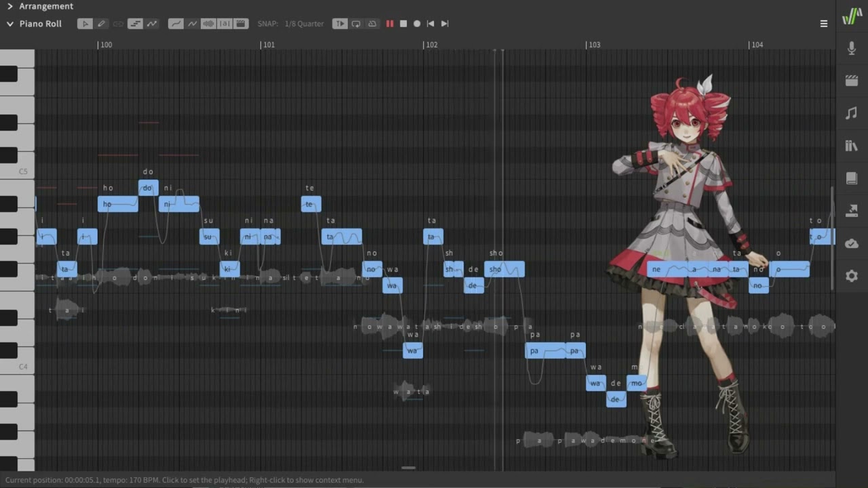The image size is (868, 488).
Task: Jump to next/end position
Action: [445, 24]
